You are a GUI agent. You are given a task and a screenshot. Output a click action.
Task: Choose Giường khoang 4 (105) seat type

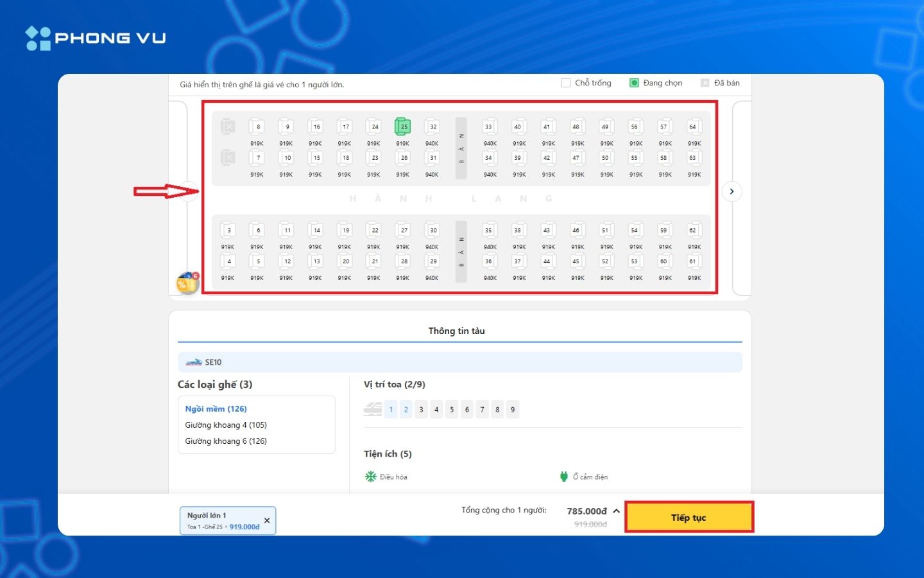click(226, 425)
